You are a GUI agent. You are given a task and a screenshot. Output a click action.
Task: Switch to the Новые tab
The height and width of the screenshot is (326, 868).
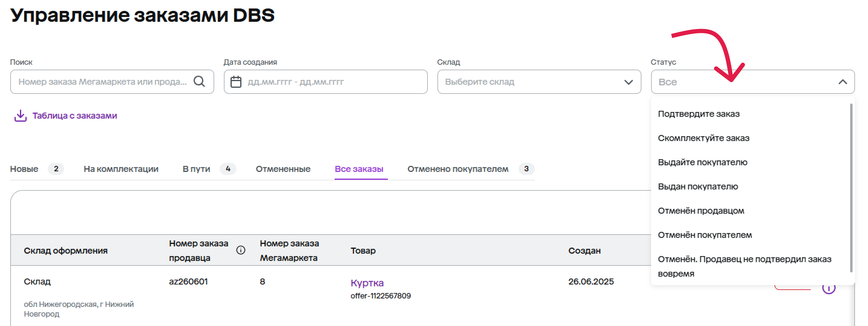[x=24, y=169]
